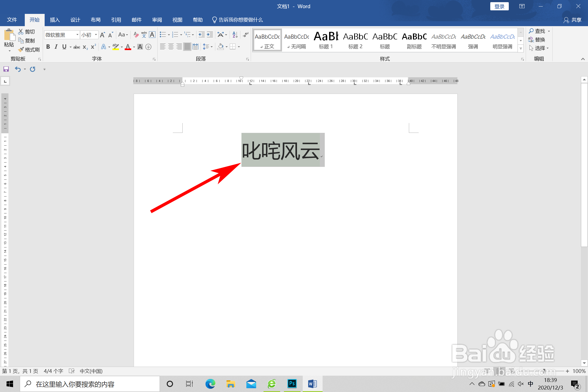Viewport: 588px width, 392px height.
Task: Expand the styles gallery More arrow
Action: [x=521, y=49]
